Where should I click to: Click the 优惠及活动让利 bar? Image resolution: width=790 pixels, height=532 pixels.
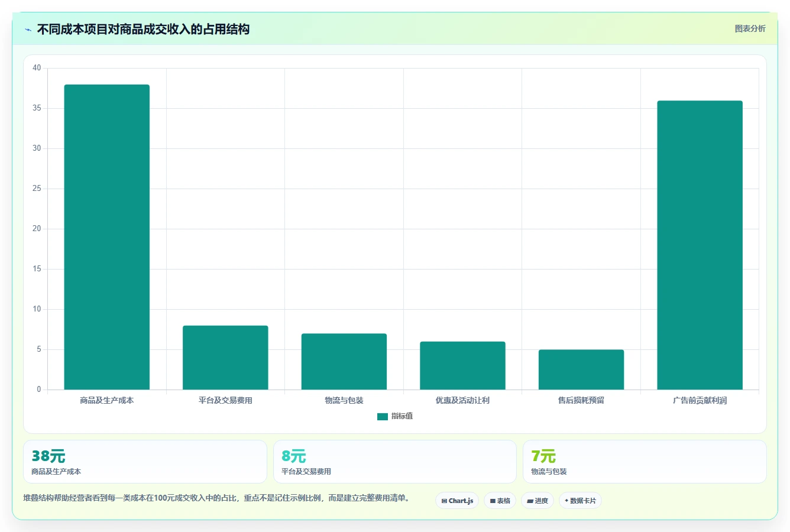(x=462, y=365)
